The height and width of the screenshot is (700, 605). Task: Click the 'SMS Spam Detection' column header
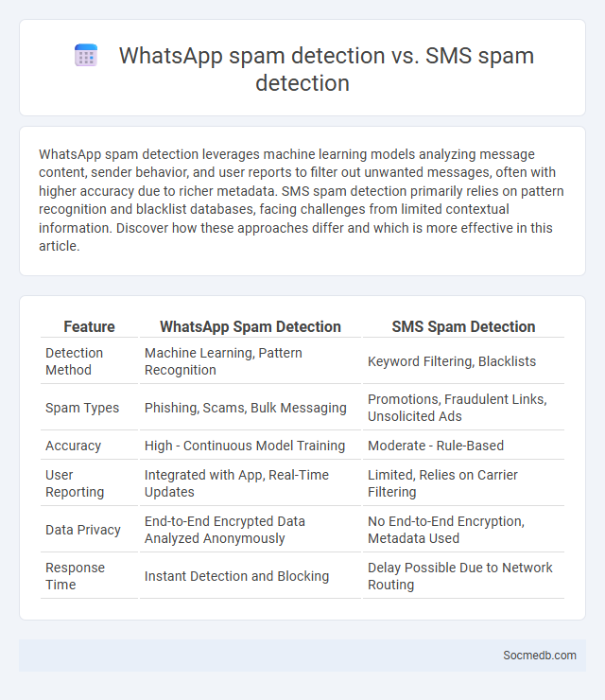[x=463, y=326]
